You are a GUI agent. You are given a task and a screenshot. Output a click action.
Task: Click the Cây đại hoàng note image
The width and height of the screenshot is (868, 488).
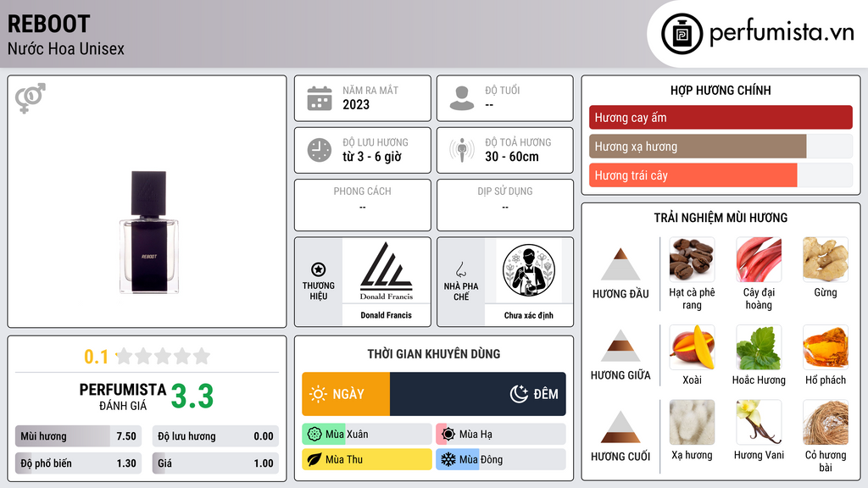(759, 259)
